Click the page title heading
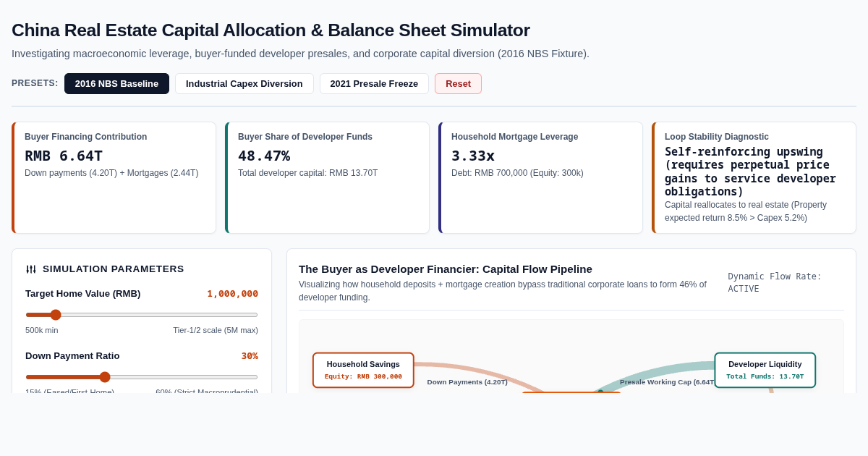Viewport: 868px width, 456px height. [271, 30]
